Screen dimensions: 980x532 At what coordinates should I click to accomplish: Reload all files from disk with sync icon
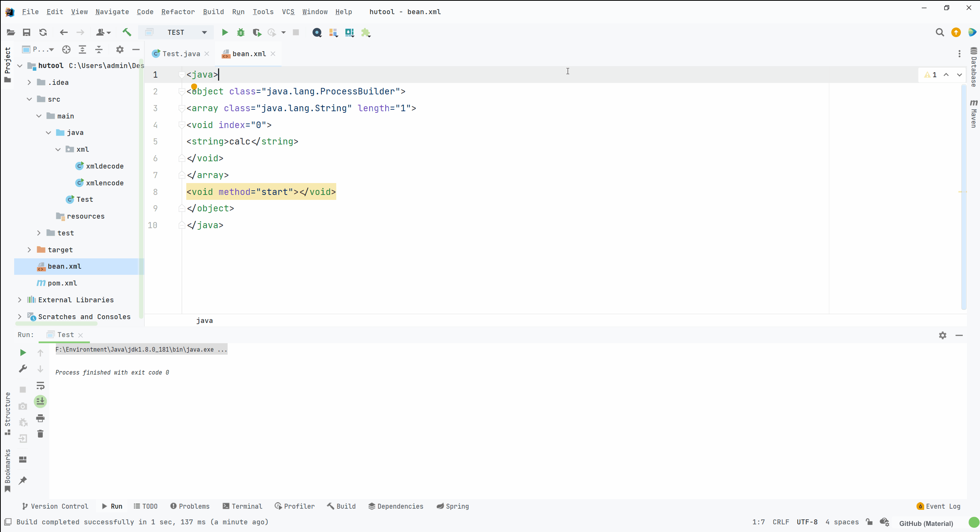click(43, 32)
